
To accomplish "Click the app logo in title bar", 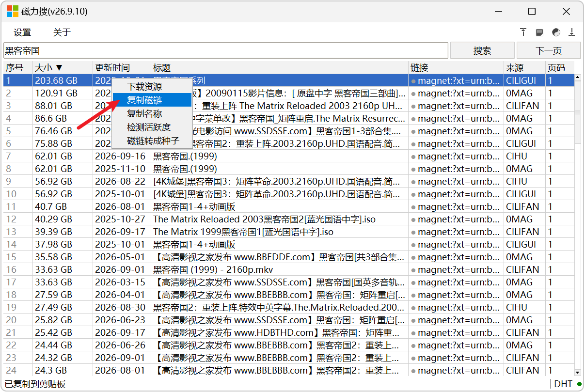I will 13,12.
